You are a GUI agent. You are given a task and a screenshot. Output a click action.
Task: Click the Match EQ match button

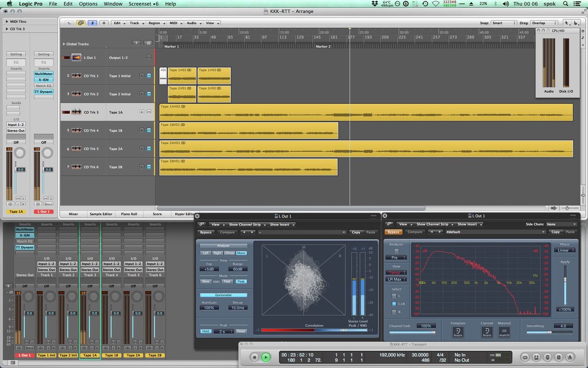(504, 332)
